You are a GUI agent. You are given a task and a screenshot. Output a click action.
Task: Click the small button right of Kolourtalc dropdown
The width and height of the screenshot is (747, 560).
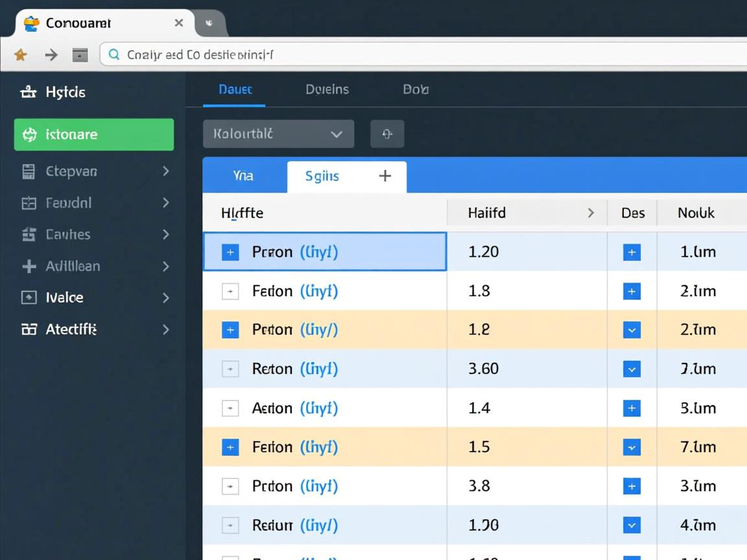[x=387, y=134]
